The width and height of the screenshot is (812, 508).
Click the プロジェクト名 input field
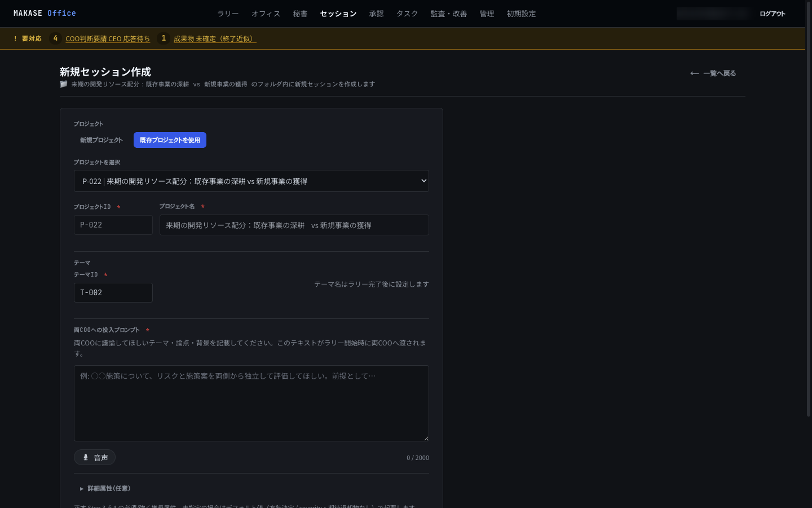(294, 225)
